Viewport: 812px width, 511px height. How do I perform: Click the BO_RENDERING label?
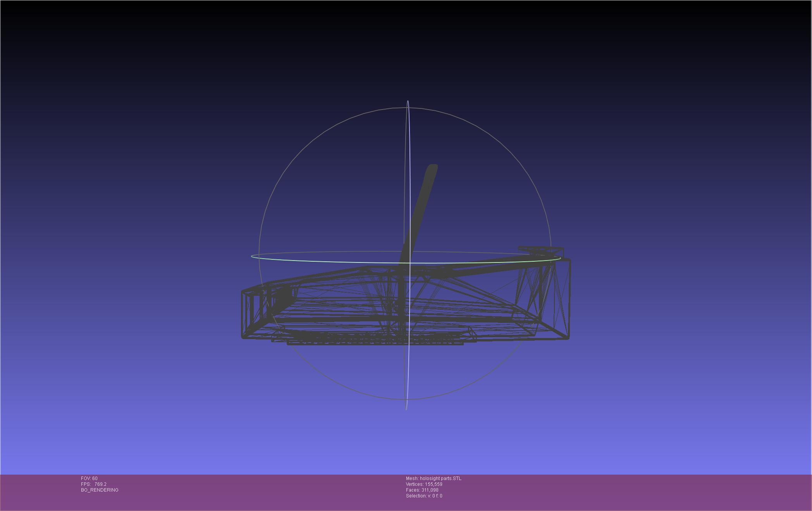100,490
